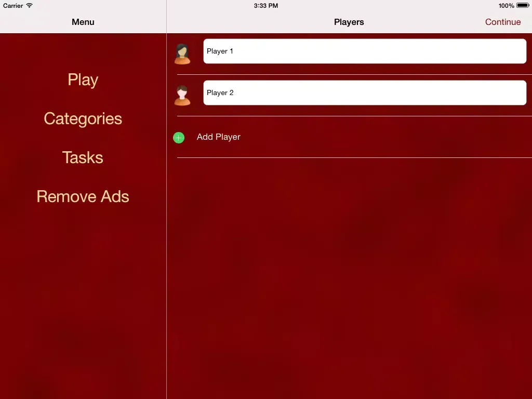Tap the 100% battery percentage
532x399 pixels.
coord(506,6)
